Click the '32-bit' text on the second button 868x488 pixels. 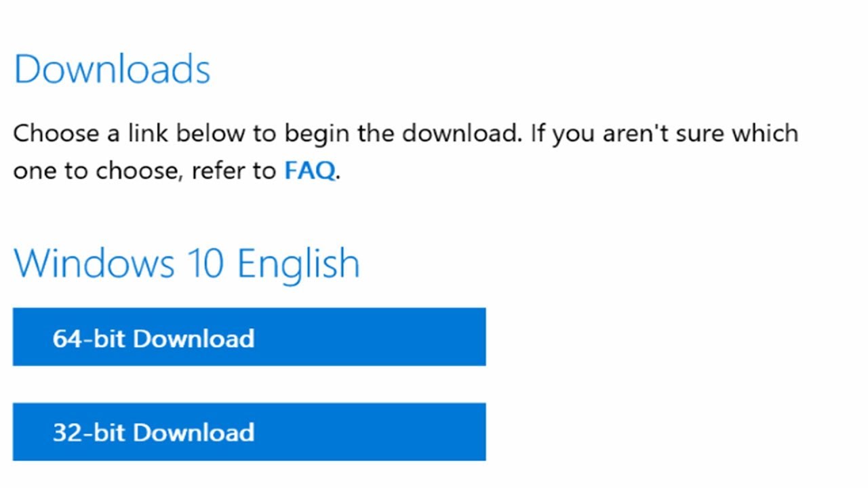[x=89, y=432]
